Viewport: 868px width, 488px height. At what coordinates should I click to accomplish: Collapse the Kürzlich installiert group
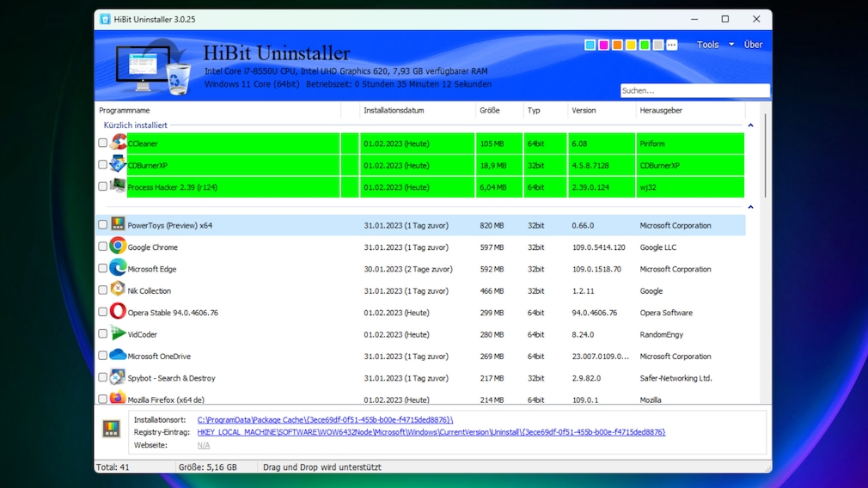point(750,125)
